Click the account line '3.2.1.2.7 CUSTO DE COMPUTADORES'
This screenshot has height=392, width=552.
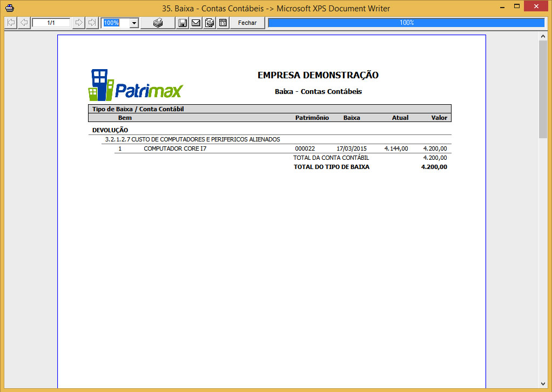(193, 139)
